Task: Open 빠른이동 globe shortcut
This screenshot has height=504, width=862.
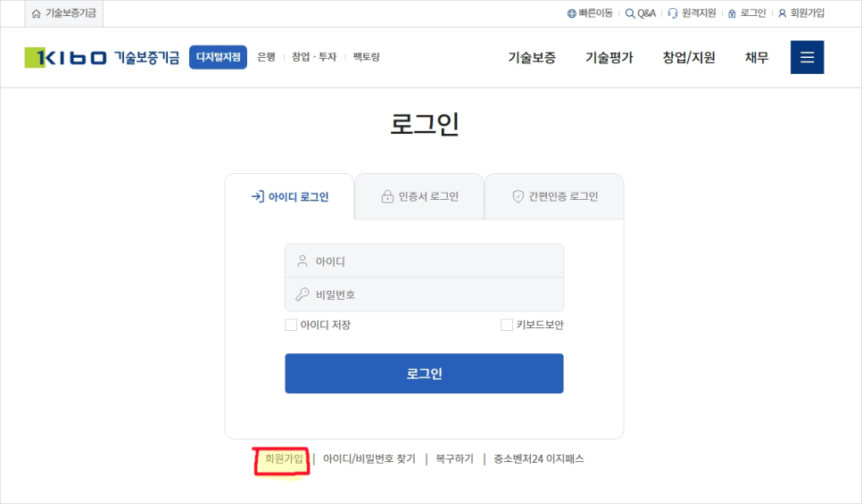Action: click(x=590, y=13)
